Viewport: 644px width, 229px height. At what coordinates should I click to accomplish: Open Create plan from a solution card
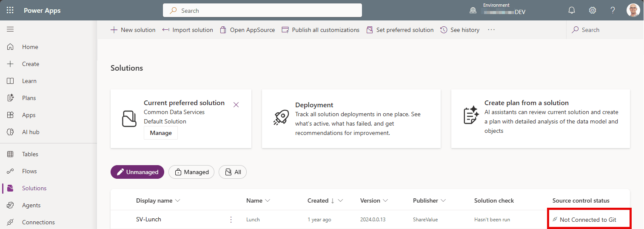(x=541, y=119)
